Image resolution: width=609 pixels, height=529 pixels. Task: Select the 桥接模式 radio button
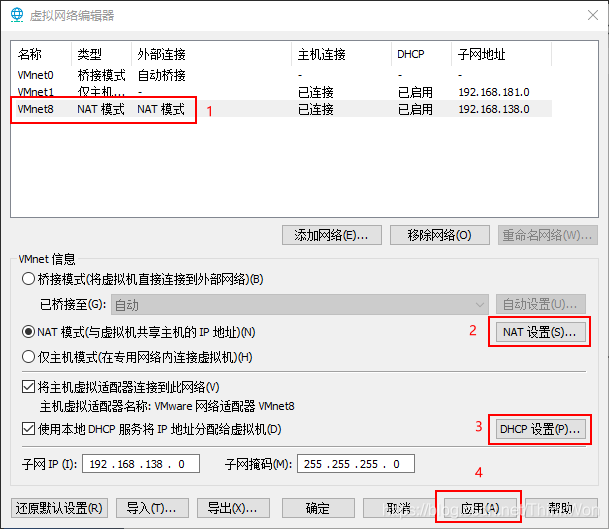coord(28,279)
